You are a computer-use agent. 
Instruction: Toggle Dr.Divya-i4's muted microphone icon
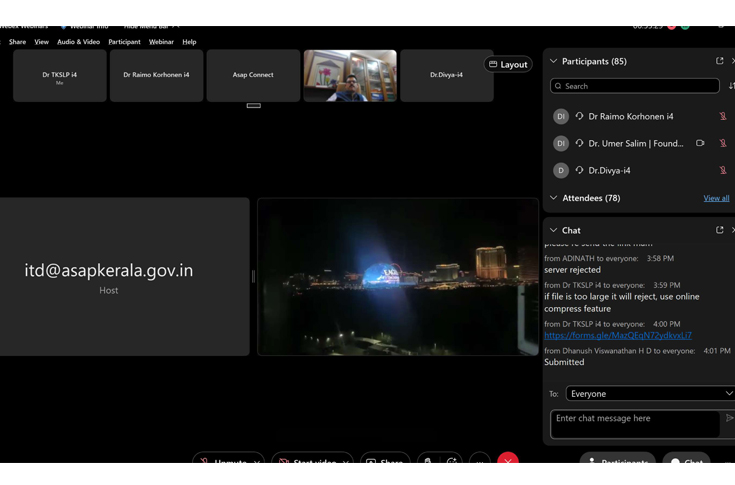(x=723, y=170)
